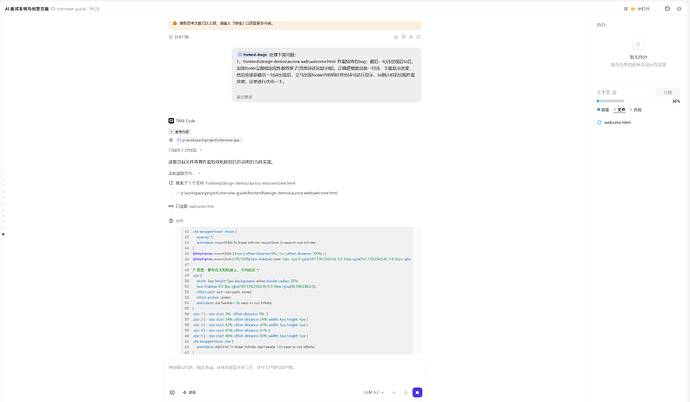Viewport: 690px width, 402px height.
Task: Click the thumbs-down feedback icon
Action: point(404,37)
